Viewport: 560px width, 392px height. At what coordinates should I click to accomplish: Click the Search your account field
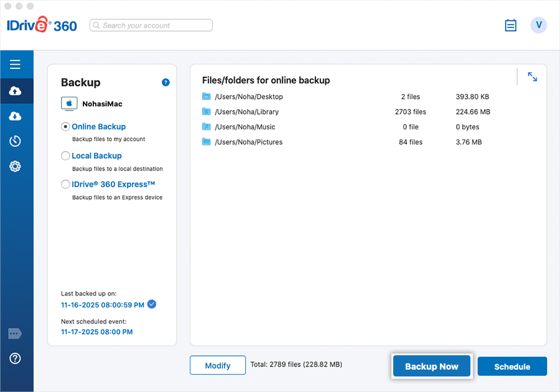pos(151,26)
